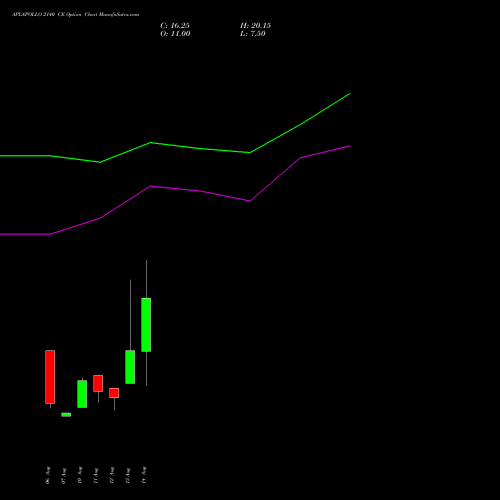This screenshot has height=500, width=500.
Task: Select the 10 Aug date axis label
Action: (x=80, y=475)
